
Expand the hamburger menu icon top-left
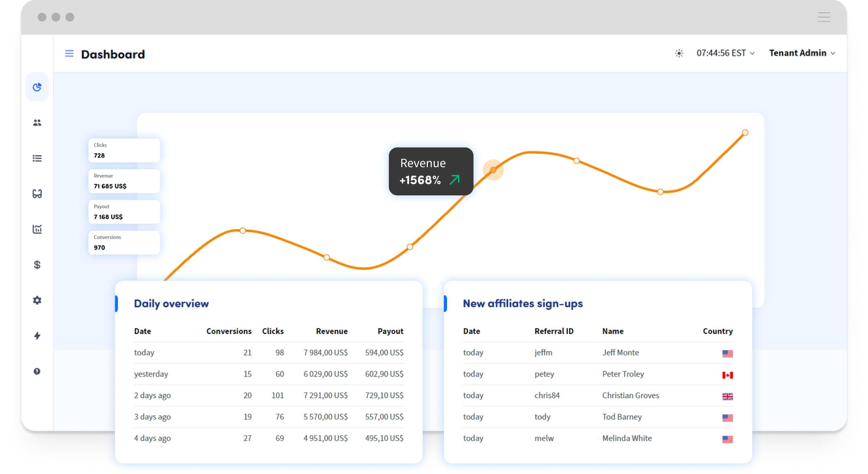point(69,54)
